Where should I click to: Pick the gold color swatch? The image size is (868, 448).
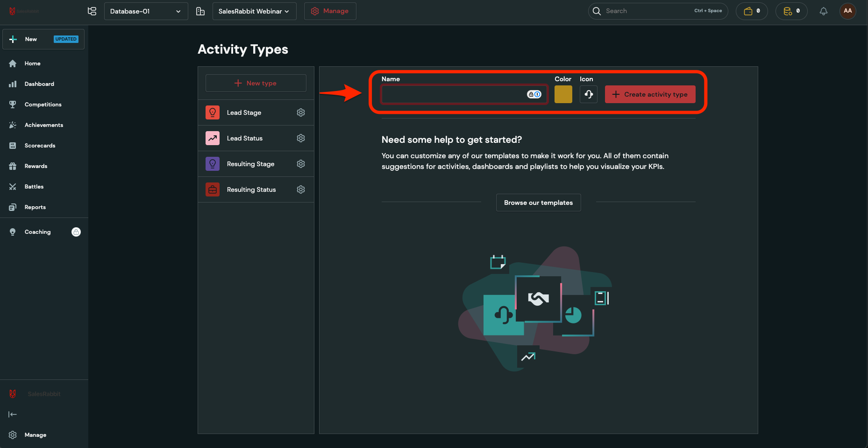pos(563,94)
